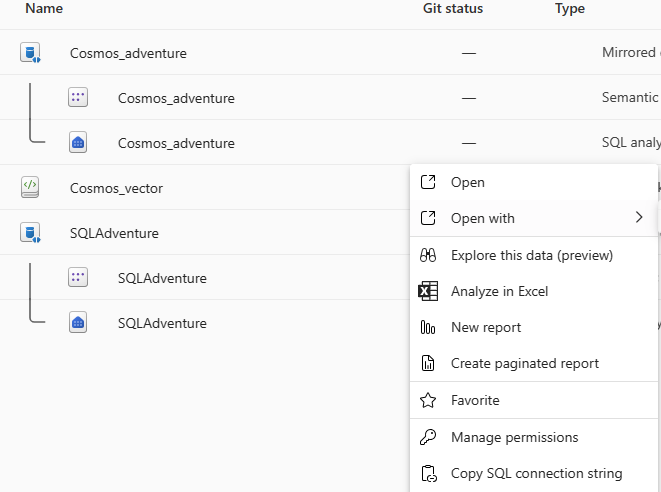Open the Cosmos_adventure SQL analytics endpoint name
The width and height of the screenshot is (661, 492).
point(176,143)
